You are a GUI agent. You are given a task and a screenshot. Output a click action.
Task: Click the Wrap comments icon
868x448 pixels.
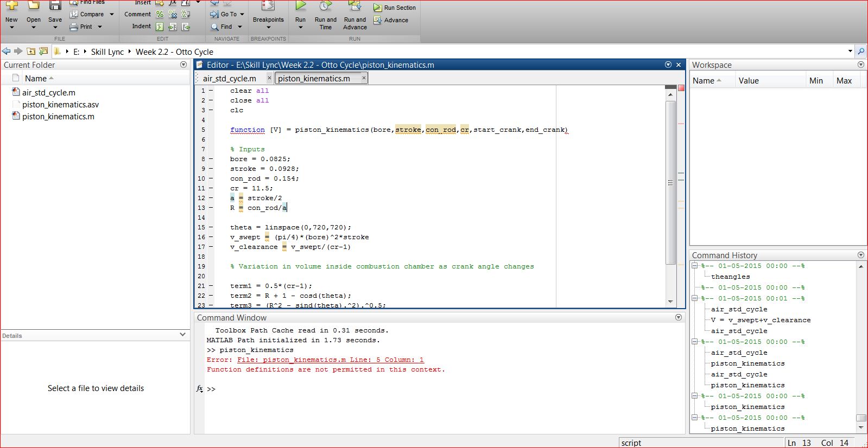pyautogui.click(x=186, y=15)
